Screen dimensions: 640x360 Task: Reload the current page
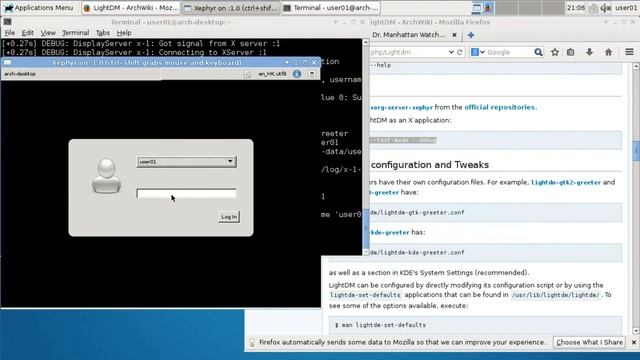pyautogui.click(x=460, y=52)
